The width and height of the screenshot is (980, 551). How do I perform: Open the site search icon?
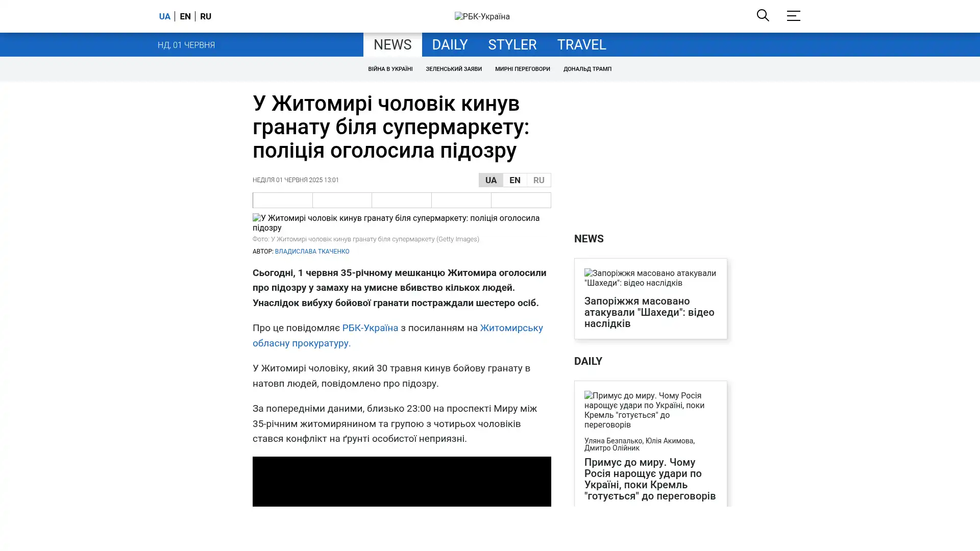763,16
